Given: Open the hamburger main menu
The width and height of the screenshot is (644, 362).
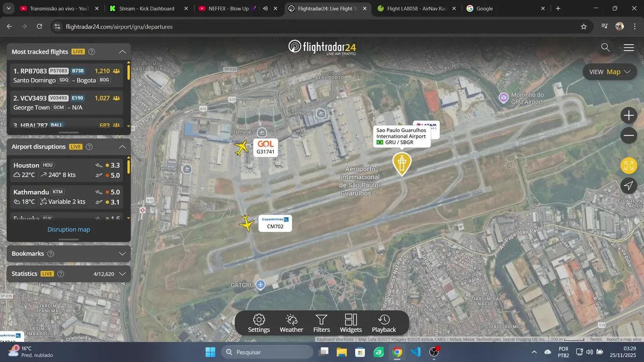Looking at the screenshot, I should (628, 48).
